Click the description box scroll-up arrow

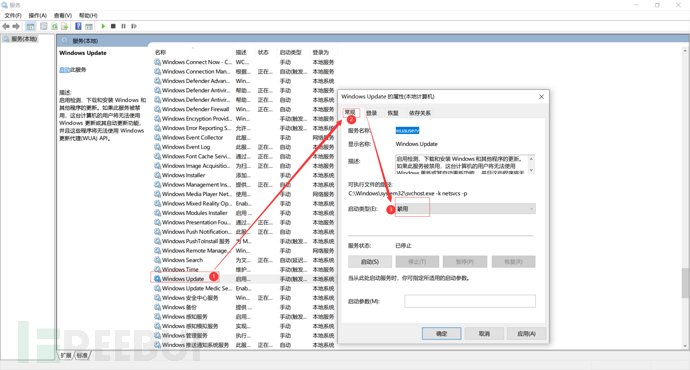click(531, 159)
